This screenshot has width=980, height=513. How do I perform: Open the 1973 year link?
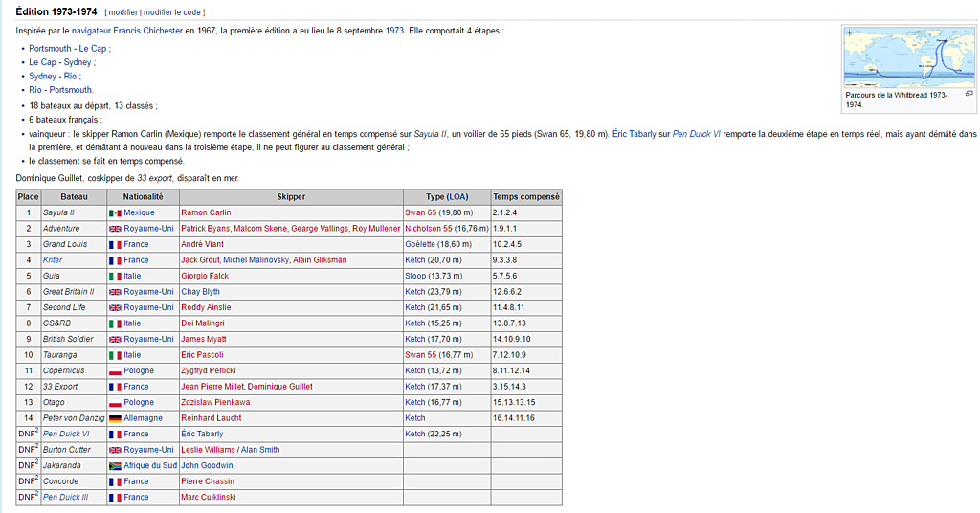394,31
